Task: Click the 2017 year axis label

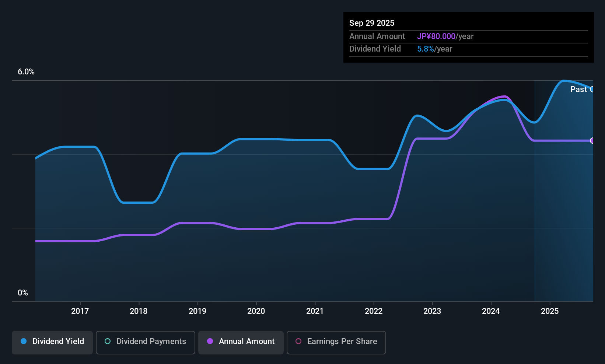Action: [80, 311]
